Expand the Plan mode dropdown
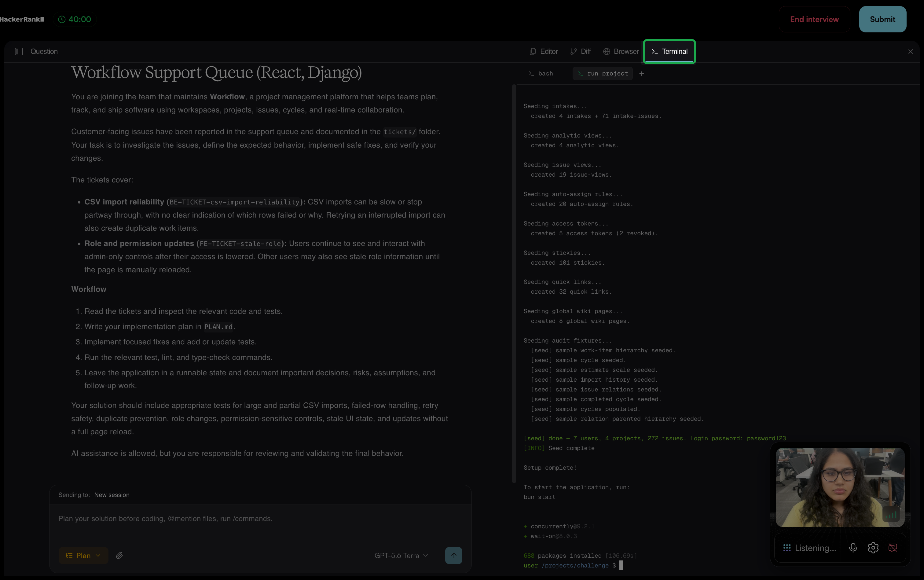 click(83, 556)
